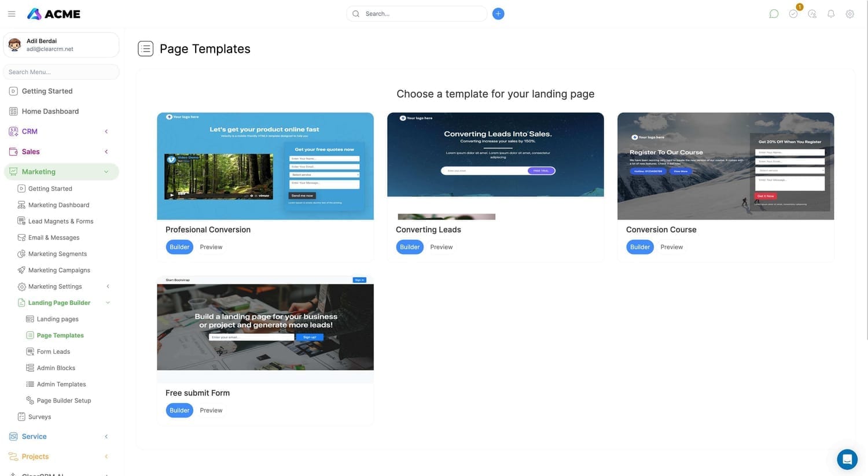Preview the Profesional Conversion template
Image resolution: width=868 pixels, height=476 pixels.
pyautogui.click(x=211, y=247)
